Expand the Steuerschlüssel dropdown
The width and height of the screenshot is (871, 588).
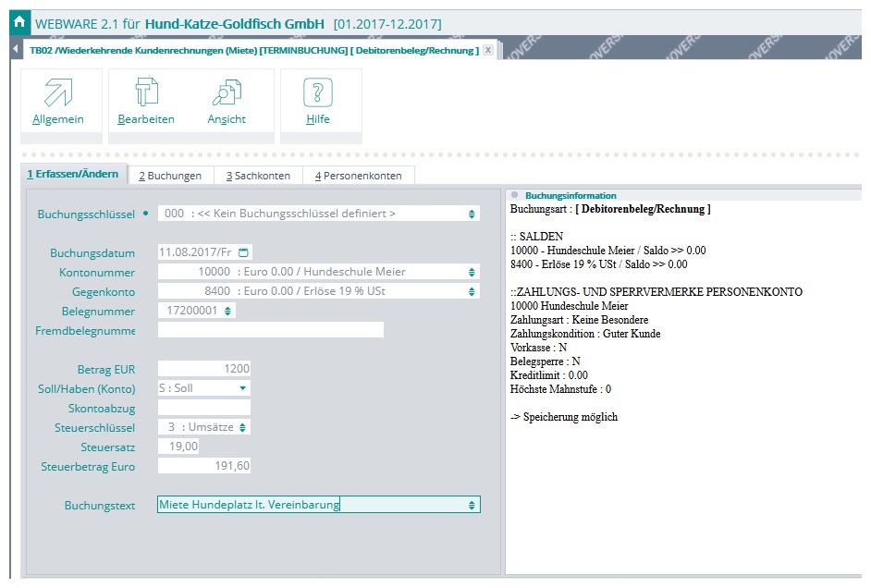pyautogui.click(x=242, y=427)
